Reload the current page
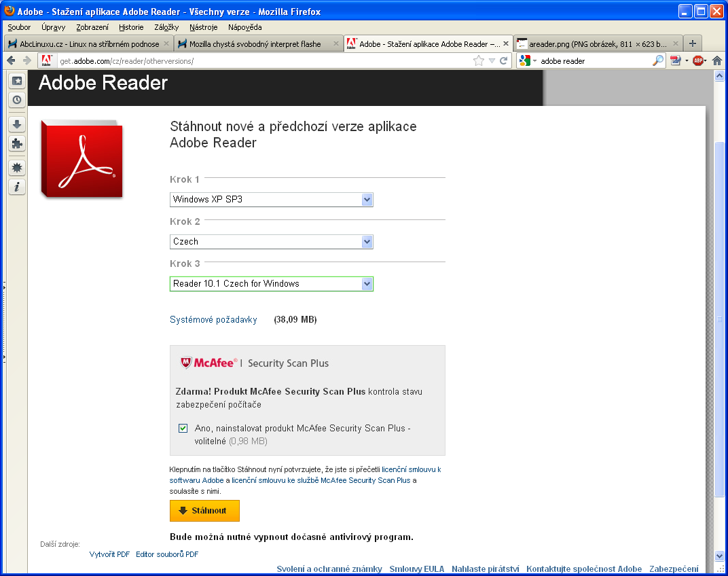 [x=503, y=60]
